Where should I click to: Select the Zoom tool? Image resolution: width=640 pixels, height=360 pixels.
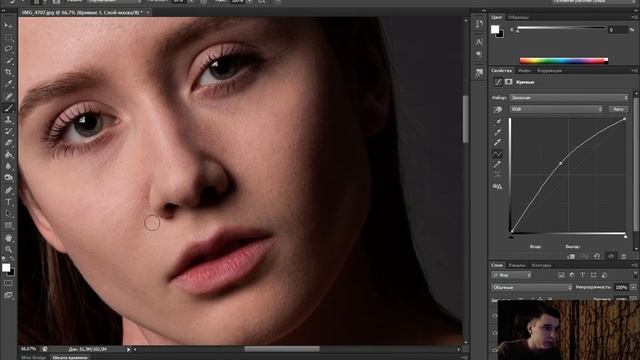click(8, 249)
